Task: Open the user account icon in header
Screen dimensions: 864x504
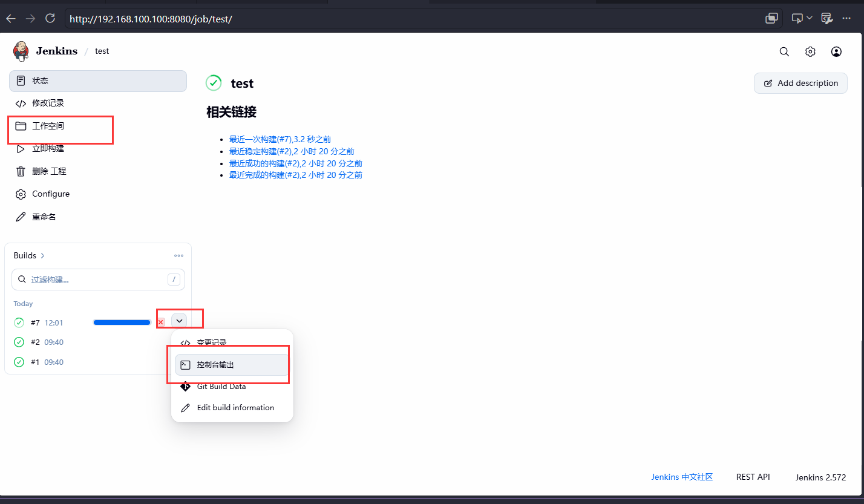Action: click(x=836, y=51)
